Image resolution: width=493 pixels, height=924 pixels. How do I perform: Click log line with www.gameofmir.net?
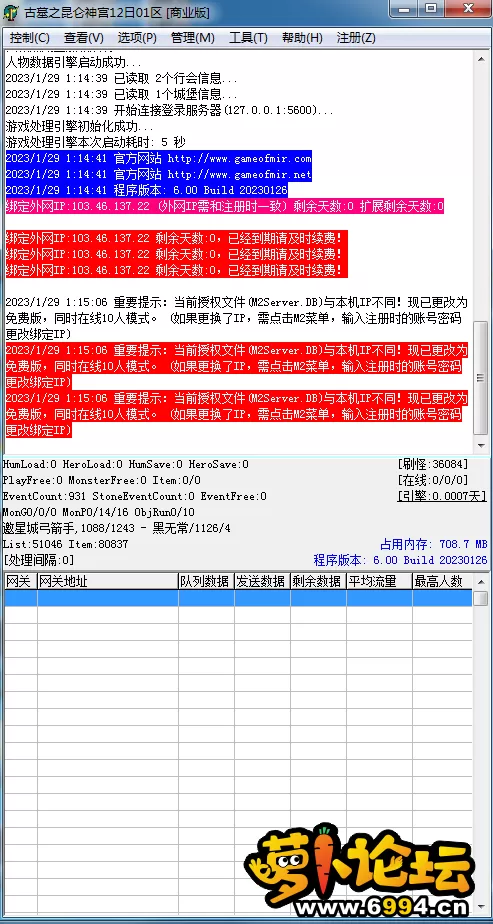point(158,174)
